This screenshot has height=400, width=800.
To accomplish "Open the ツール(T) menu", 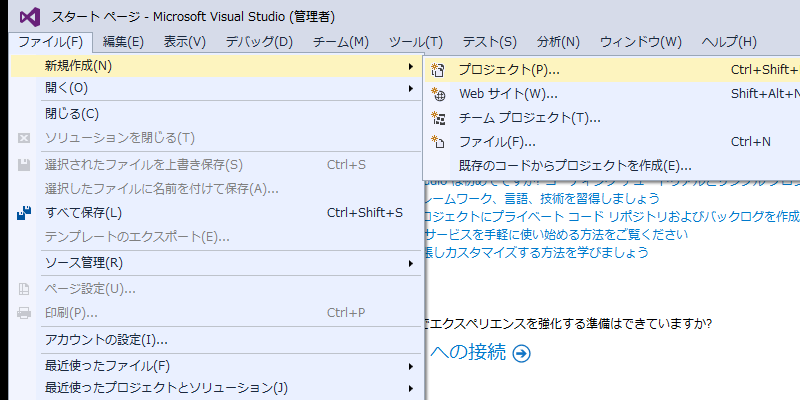I will [x=415, y=42].
